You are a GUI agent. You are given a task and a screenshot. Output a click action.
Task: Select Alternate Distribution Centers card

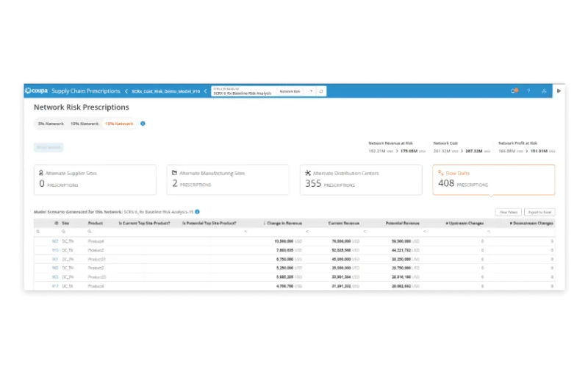(x=361, y=180)
